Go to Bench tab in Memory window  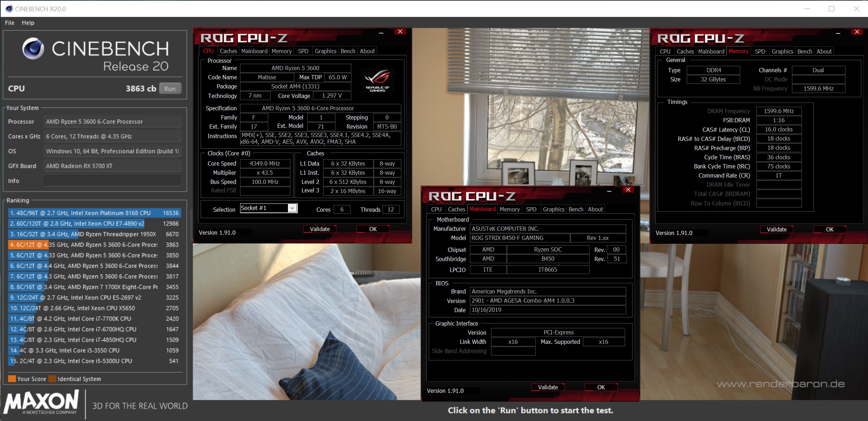pos(805,51)
